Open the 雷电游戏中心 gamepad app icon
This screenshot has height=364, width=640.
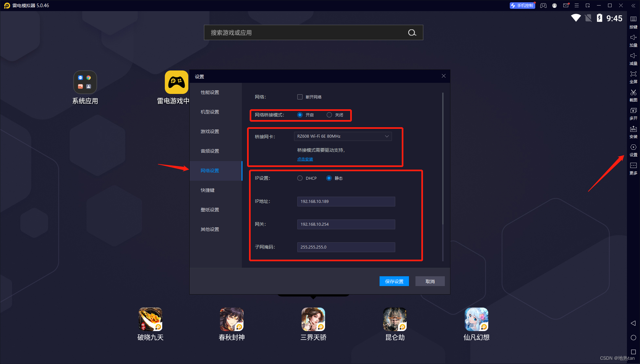pos(177,82)
